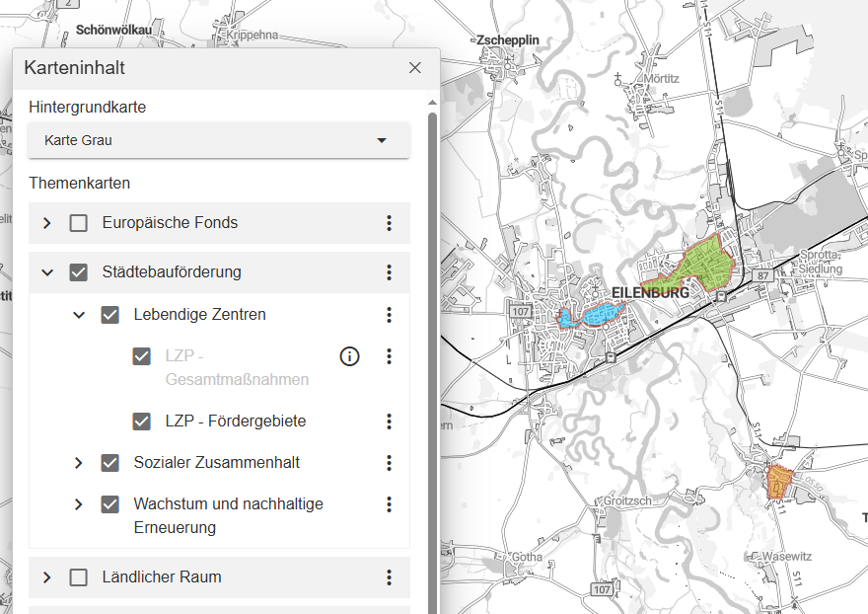Screen dimensions: 868x614
Task: Collapse the Lebendige Zentren subgroup
Action: 79,315
